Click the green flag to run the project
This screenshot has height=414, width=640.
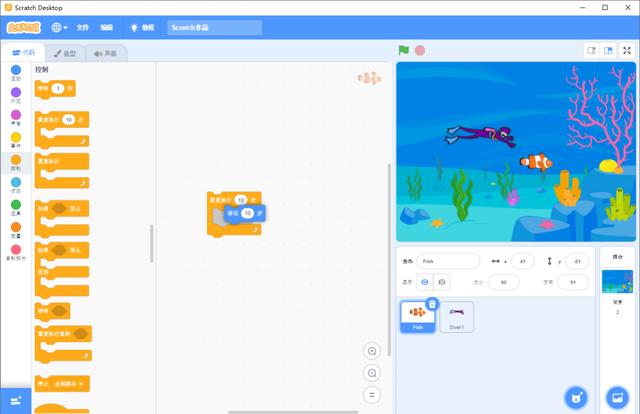404,50
